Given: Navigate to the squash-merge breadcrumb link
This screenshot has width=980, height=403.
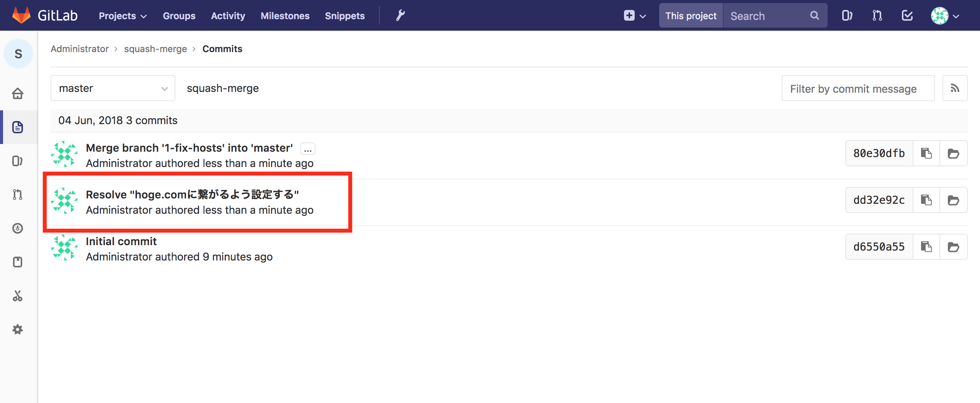Looking at the screenshot, I should click(155, 49).
